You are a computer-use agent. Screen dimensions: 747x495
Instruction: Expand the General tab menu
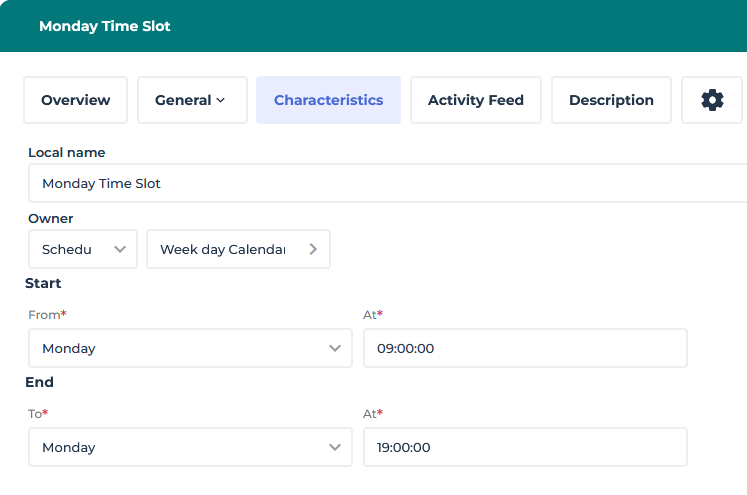coord(191,100)
